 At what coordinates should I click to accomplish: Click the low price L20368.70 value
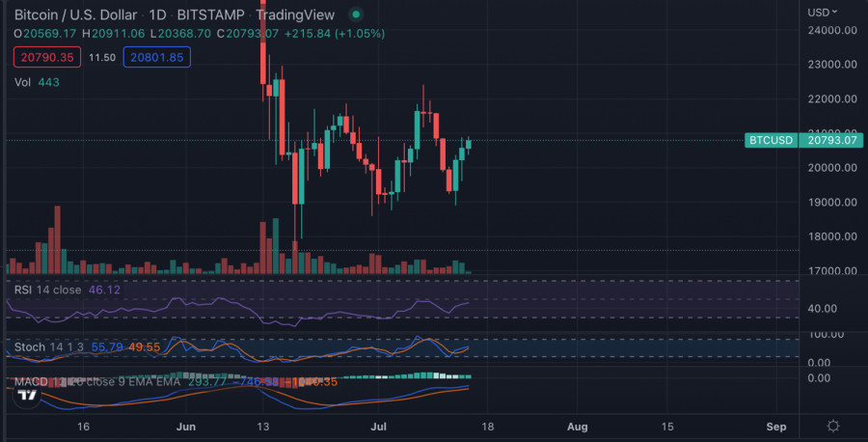pos(180,33)
